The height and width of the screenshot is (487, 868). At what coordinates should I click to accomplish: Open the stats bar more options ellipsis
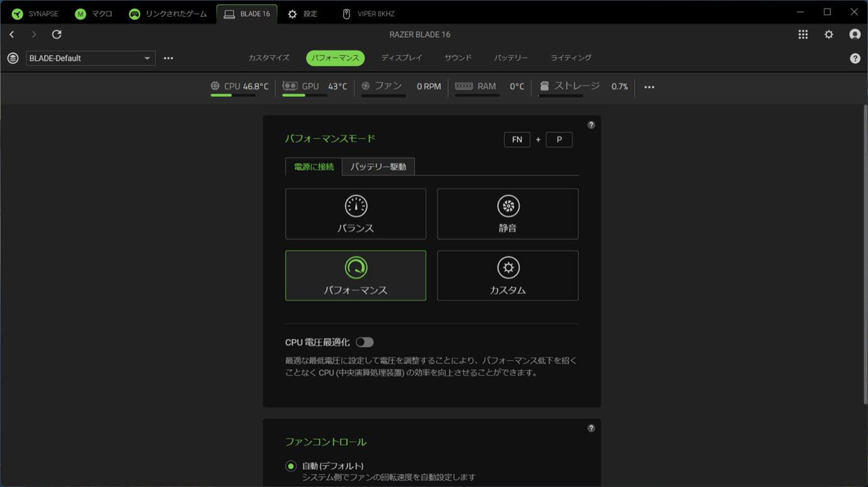tap(649, 87)
